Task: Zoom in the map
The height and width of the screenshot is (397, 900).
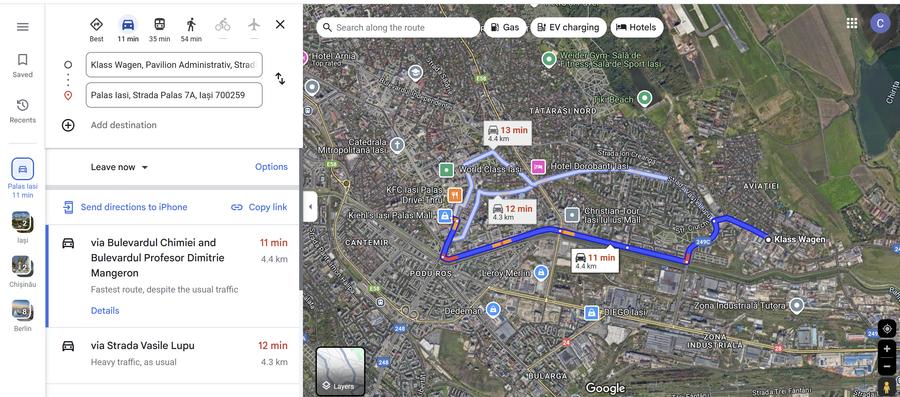Action: point(887,348)
